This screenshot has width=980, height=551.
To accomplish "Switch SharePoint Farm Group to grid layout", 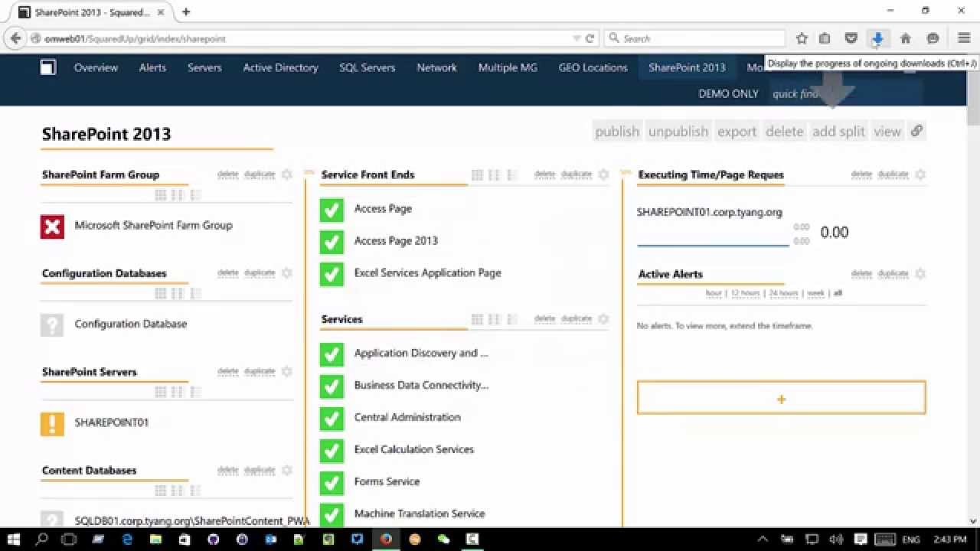I will (x=161, y=195).
